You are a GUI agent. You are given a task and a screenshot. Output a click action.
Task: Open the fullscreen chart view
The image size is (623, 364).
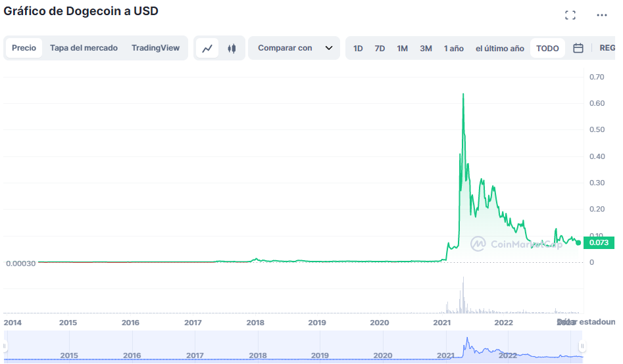[570, 15]
